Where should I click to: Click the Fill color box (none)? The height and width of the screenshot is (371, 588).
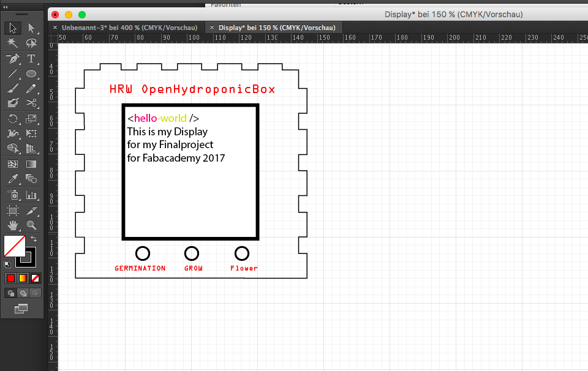point(14,246)
